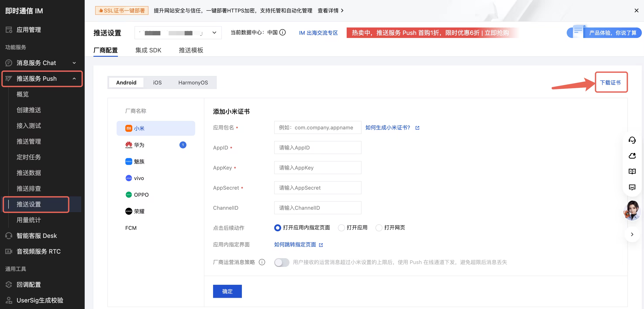Click info icon beside 厂商运营消息策略
This screenshot has height=309, width=644.
262,262
